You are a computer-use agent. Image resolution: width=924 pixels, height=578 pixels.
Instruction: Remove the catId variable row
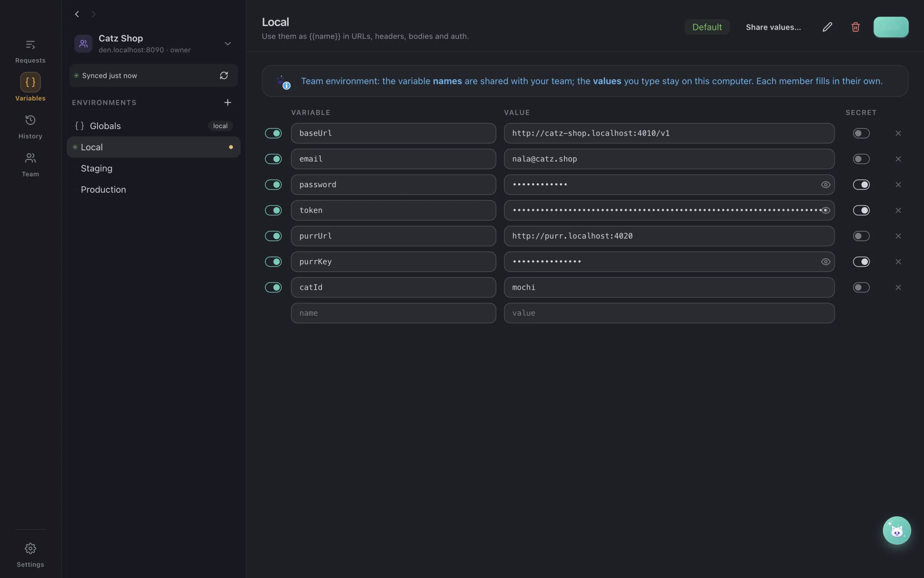point(898,287)
